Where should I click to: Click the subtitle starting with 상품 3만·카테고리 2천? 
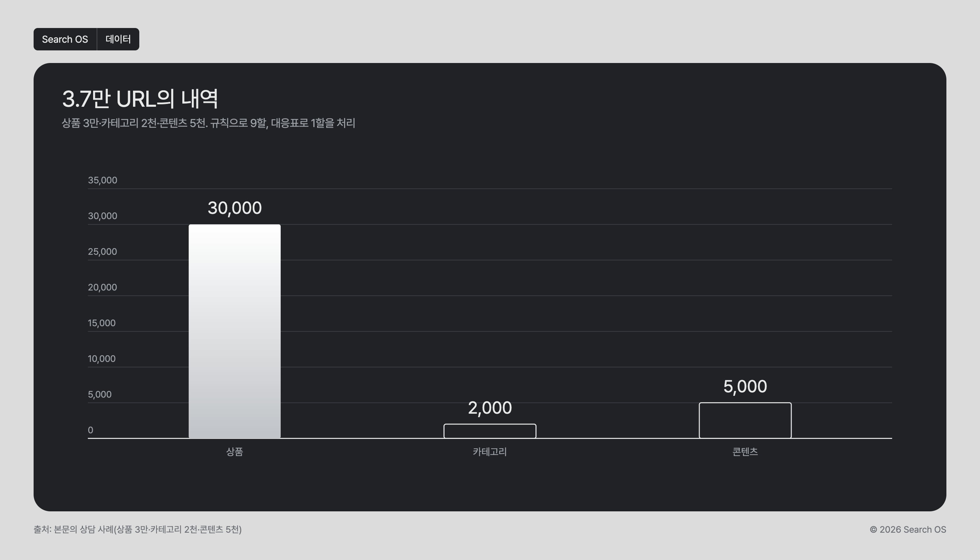coord(209,123)
